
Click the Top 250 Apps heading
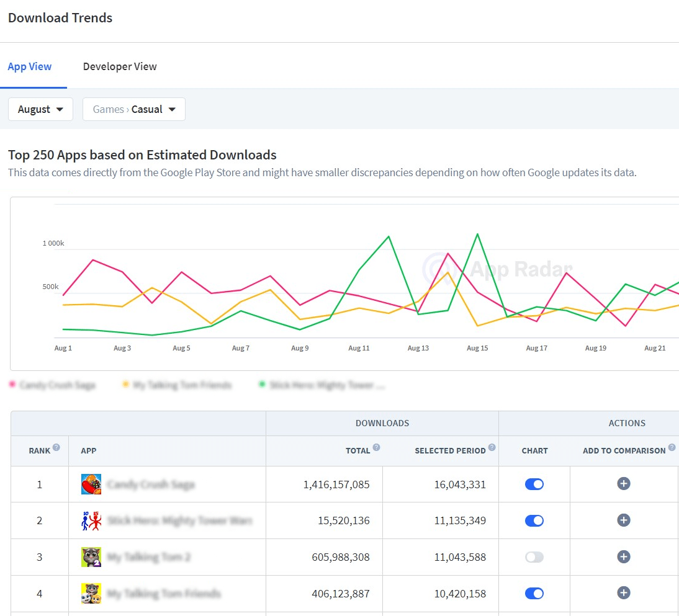tap(143, 155)
